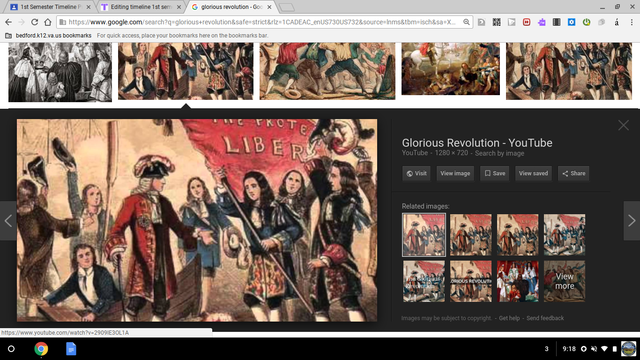Open bedford.k12.va.us bookmarks folder

coord(48,36)
